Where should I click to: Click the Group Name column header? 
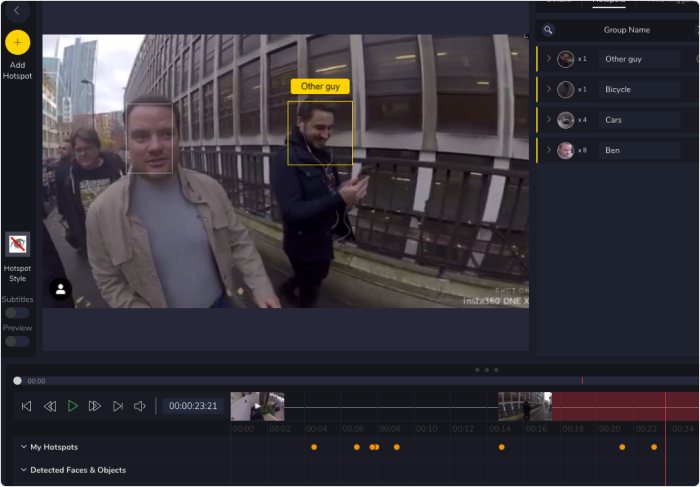coord(627,30)
